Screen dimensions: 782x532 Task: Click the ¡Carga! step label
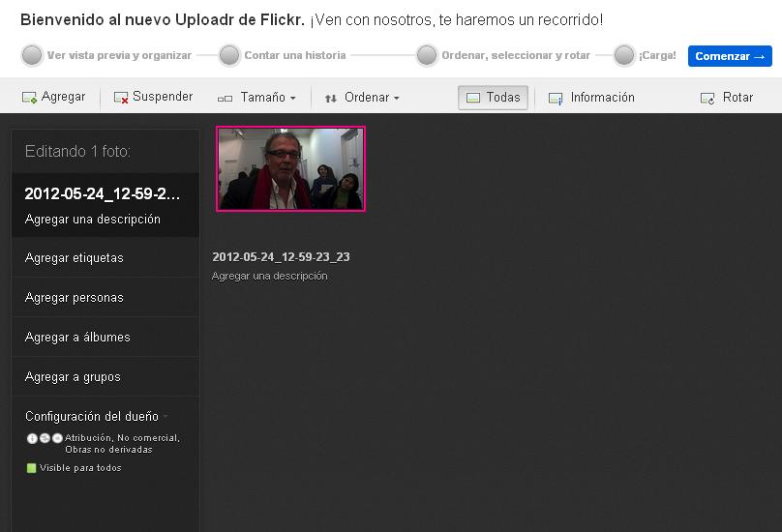(657, 55)
